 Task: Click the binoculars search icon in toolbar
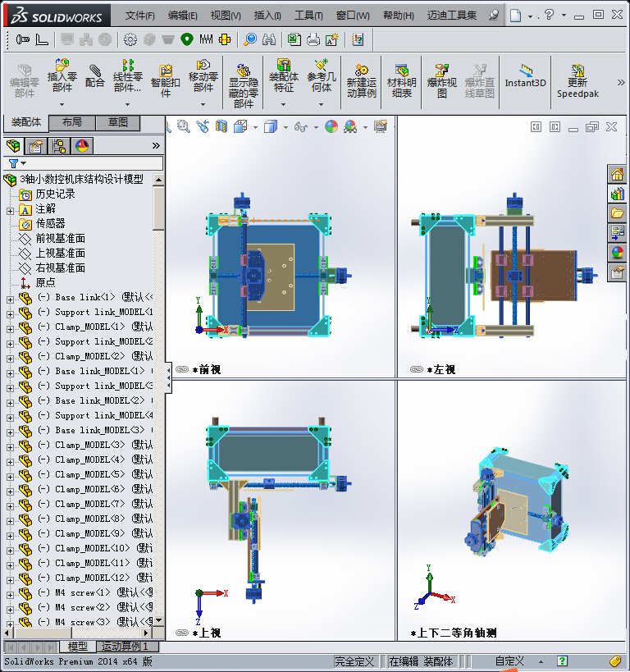pyautogui.click(x=269, y=40)
